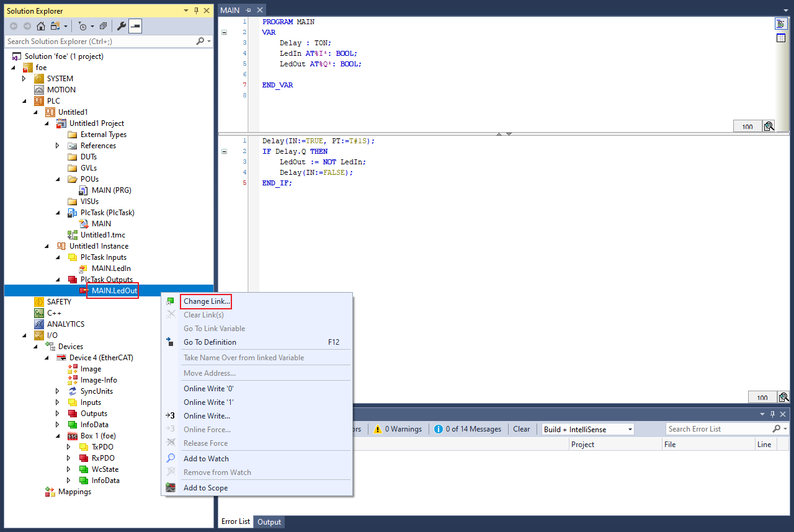Expand the TxPDO node under Box 1
This screenshot has height=532, width=794.
(x=69, y=447)
